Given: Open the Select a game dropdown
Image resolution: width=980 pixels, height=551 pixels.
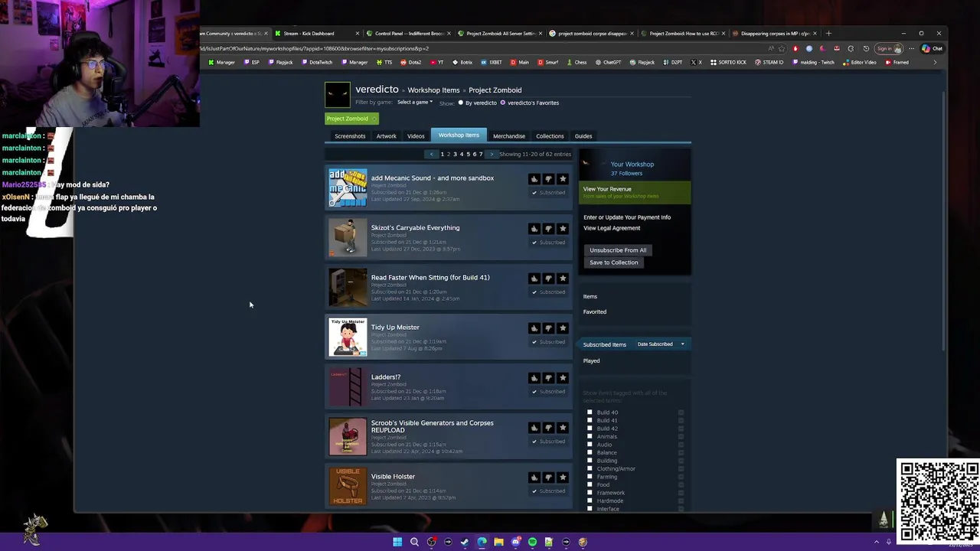Looking at the screenshot, I should tap(415, 103).
